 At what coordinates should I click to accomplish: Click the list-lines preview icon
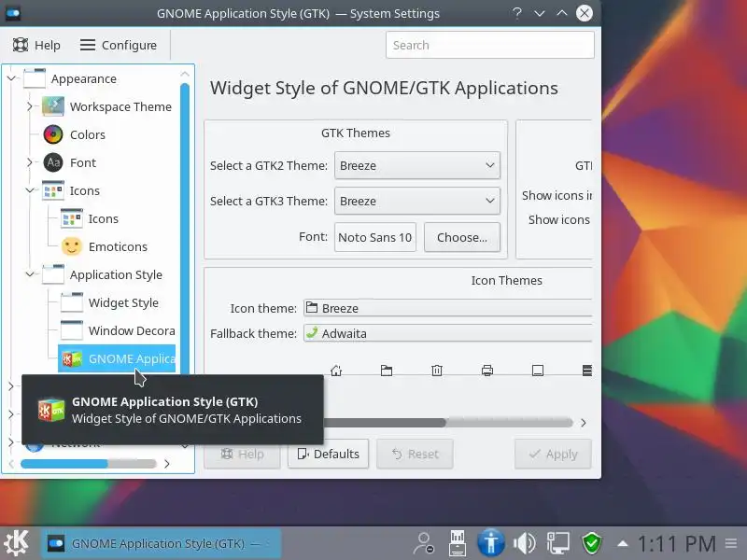[x=587, y=371]
